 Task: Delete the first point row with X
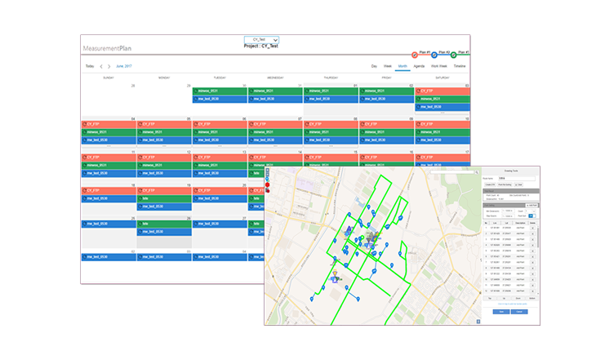pyautogui.click(x=533, y=229)
